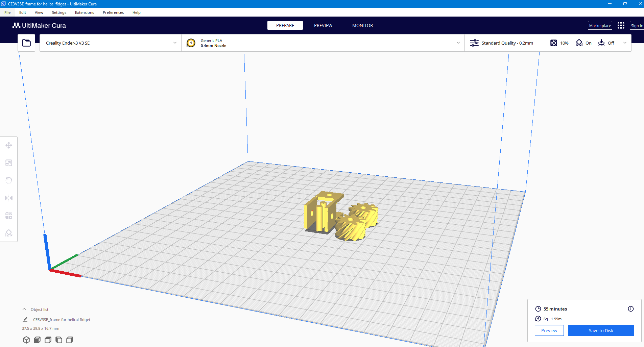644x347 pixels.
Task: Open the Edit menu
Action: click(23, 13)
